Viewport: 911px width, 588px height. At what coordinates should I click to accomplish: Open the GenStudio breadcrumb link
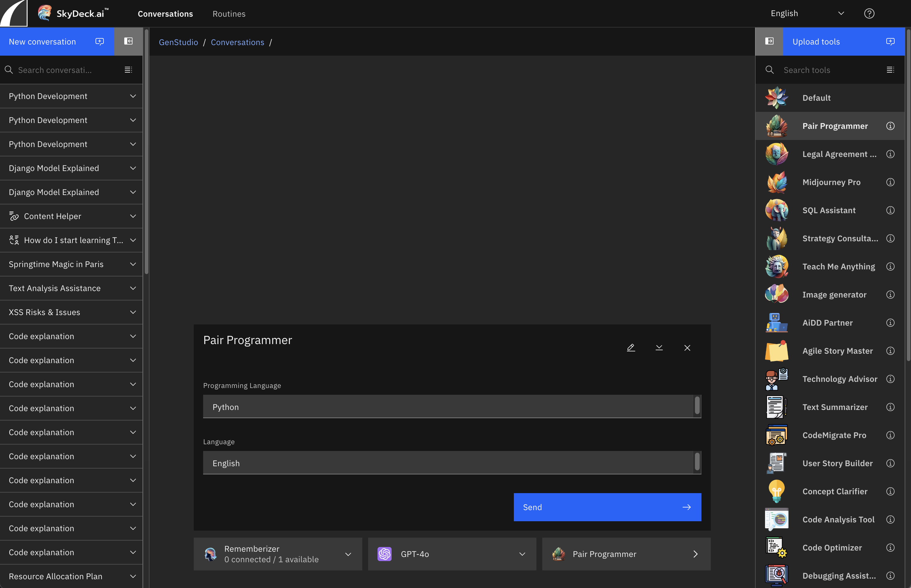coord(179,42)
